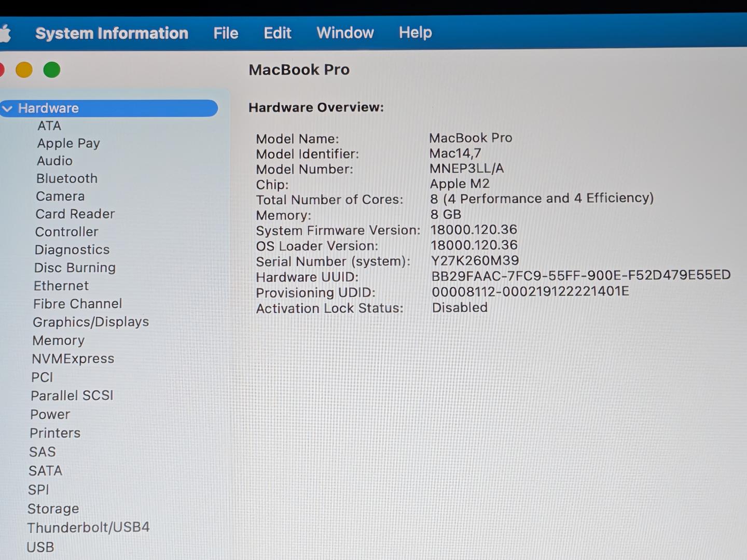This screenshot has height=560, width=747.
Task: Click the Hardware Overview heading
Action: point(316,107)
